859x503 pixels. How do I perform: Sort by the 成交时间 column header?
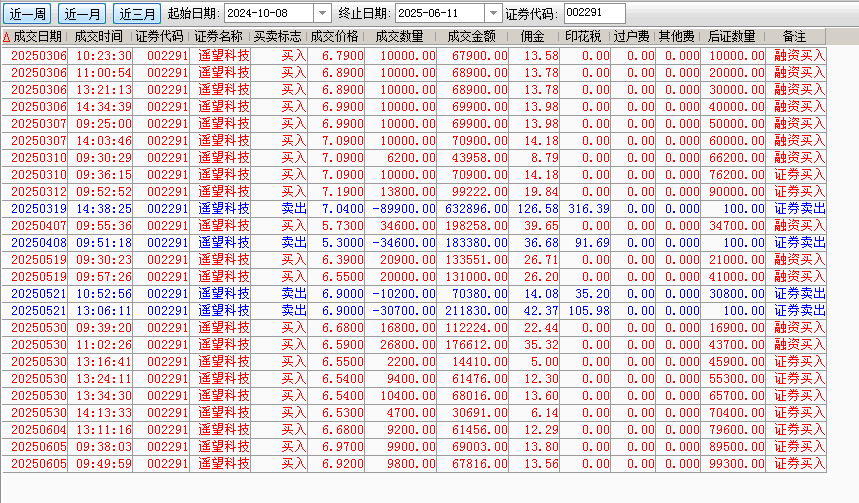99,37
